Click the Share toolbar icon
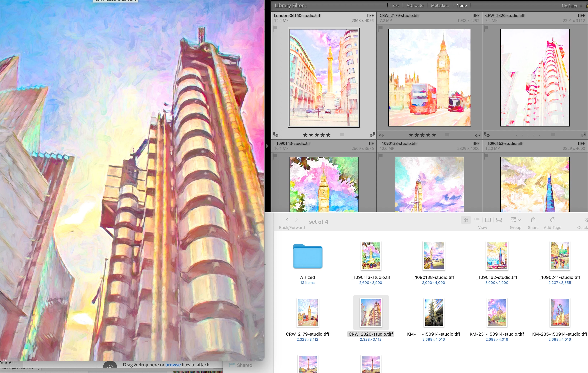The height and width of the screenshot is (373, 588). 533,220
